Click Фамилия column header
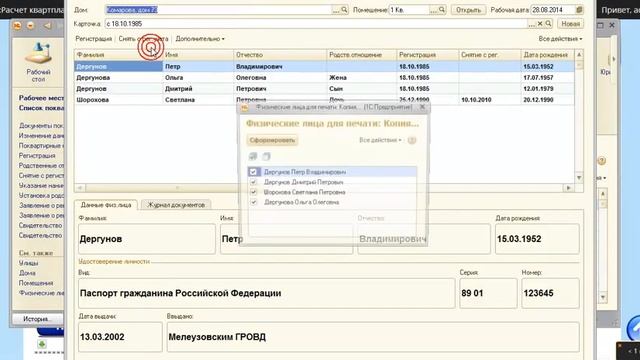Viewport: 640px width, 360px height. pos(118,55)
